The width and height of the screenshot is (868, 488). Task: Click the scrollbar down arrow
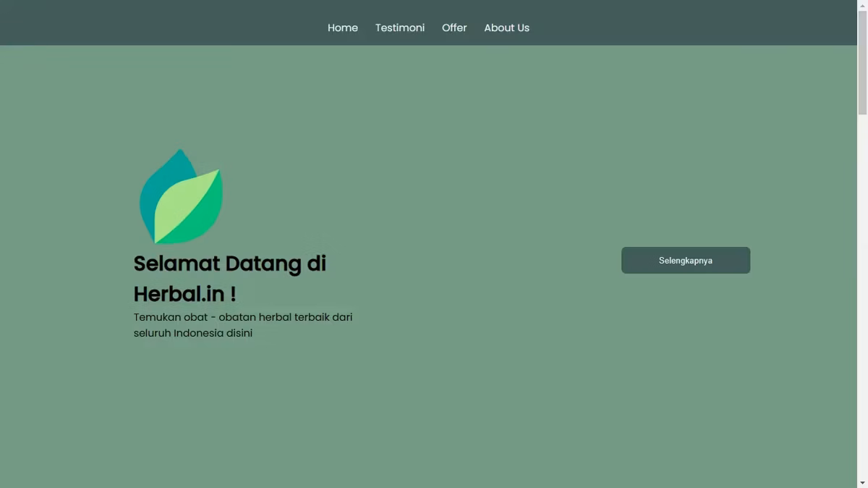pos(862,482)
